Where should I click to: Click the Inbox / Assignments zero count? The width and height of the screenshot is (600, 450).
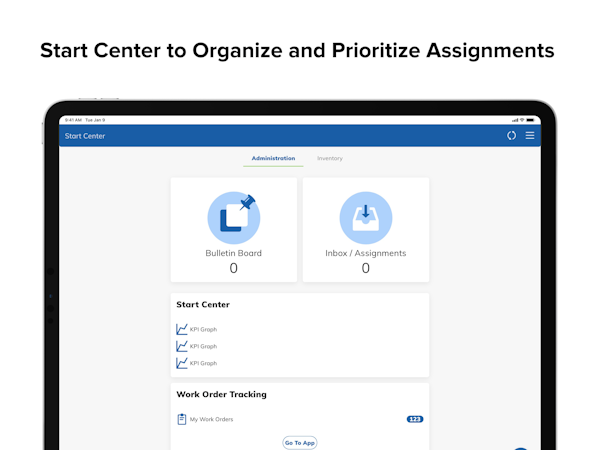[366, 268]
